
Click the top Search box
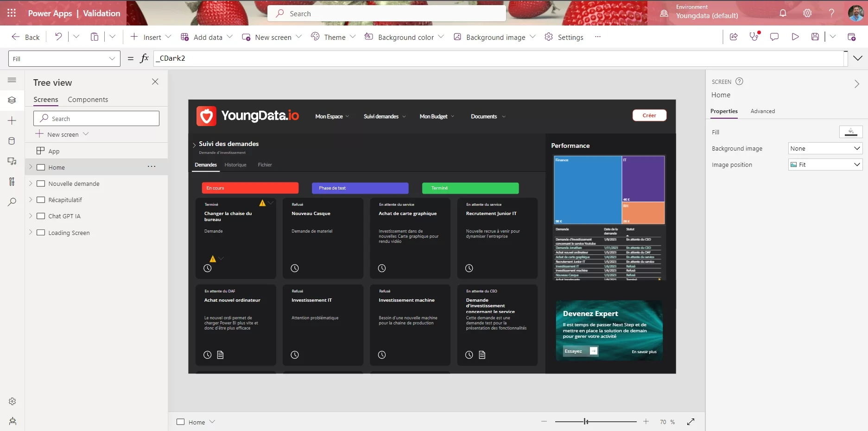coord(386,13)
